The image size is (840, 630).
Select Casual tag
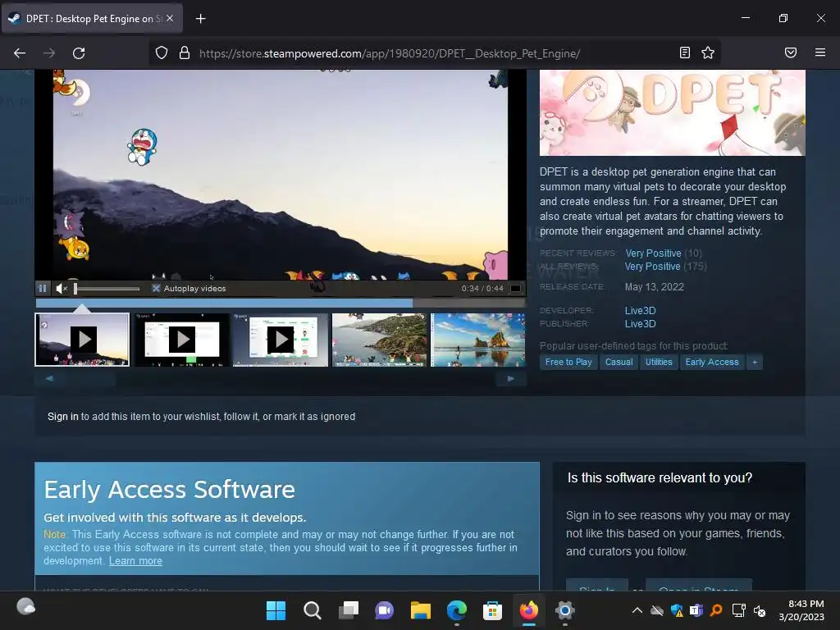pyautogui.click(x=619, y=362)
